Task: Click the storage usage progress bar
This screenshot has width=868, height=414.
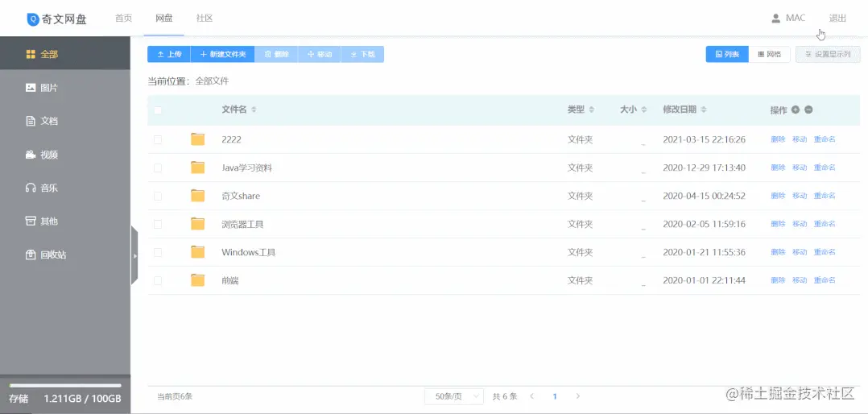Action: tap(65, 385)
